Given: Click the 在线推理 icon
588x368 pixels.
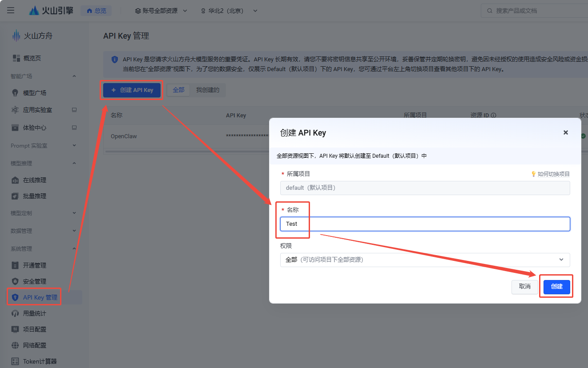Looking at the screenshot, I should [16, 180].
